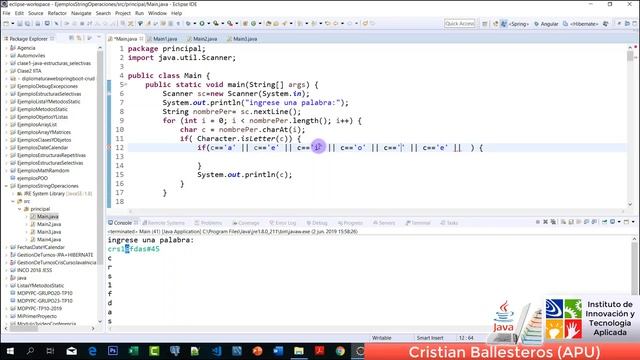The image size is (640, 360).
Task: Click the taskbar search magnifier icon
Action: coord(30,351)
